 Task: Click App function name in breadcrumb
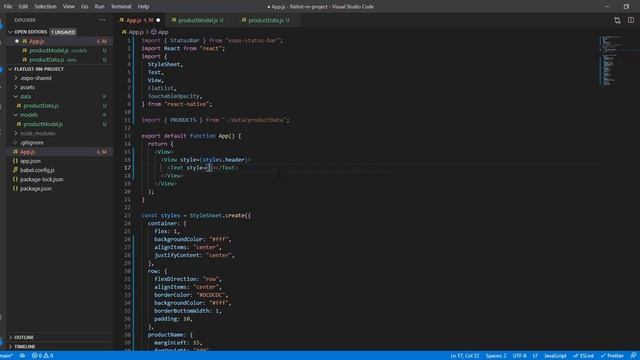(x=163, y=32)
